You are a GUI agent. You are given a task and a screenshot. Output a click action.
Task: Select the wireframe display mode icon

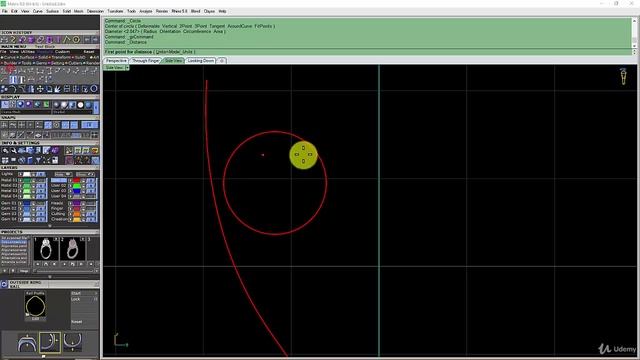coord(5,104)
